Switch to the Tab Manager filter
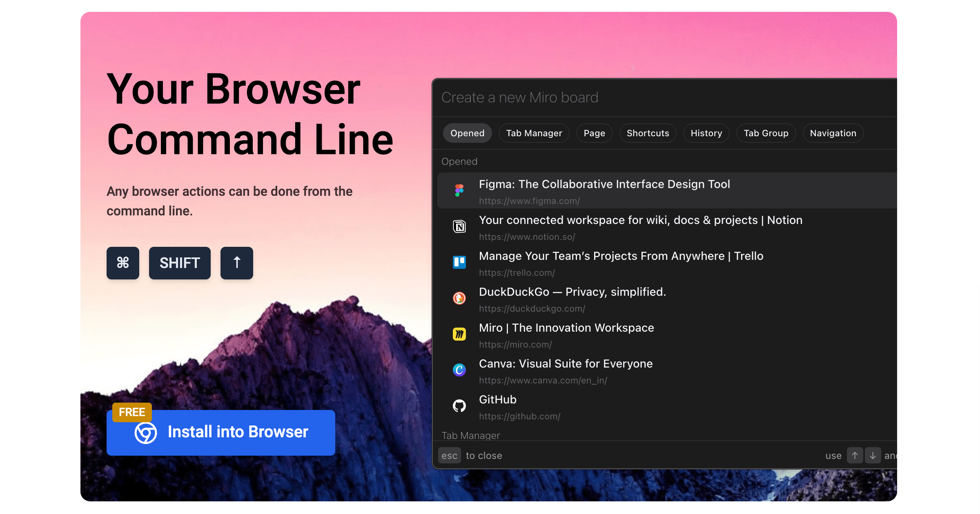The height and width of the screenshot is (514, 980). point(534,133)
